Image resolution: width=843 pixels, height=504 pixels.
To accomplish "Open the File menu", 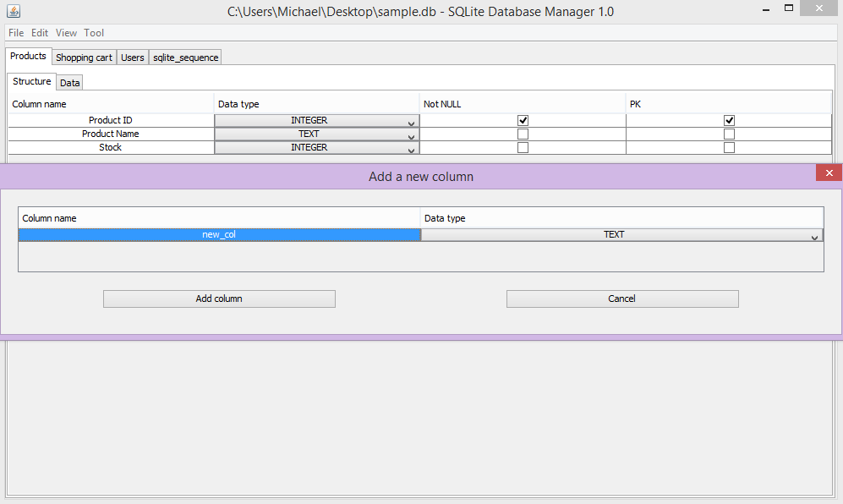I will pyautogui.click(x=16, y=33).
